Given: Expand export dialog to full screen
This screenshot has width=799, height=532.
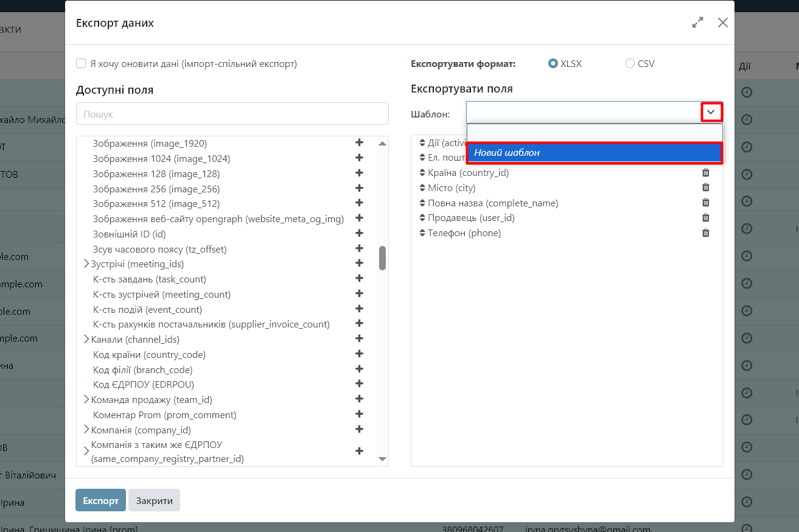Looking at the screenshot, I should 697,23.
